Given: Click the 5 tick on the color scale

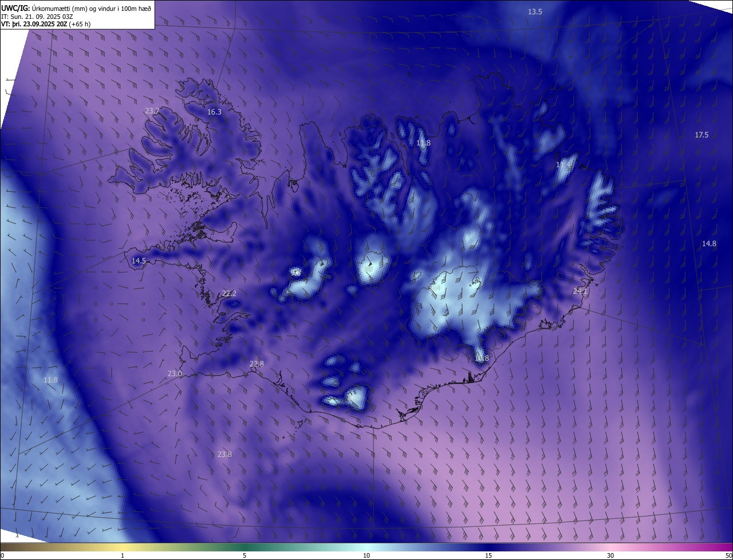Looking at the screenshot, I should tap(245, 555).
